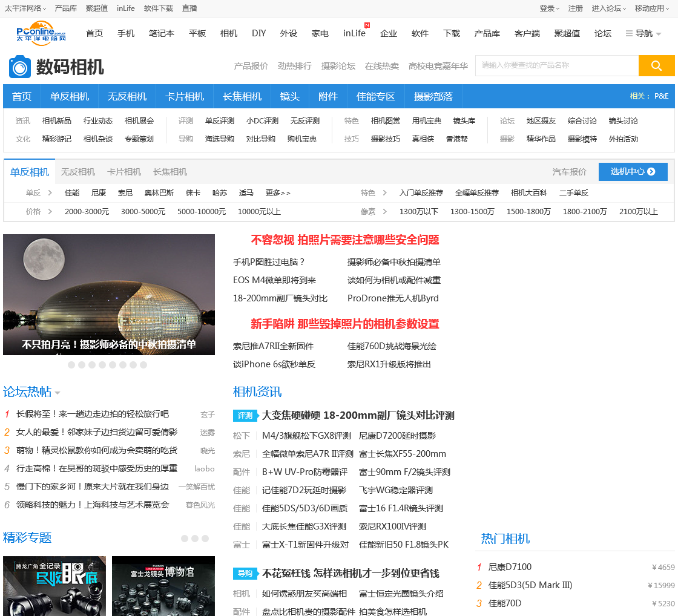
Task: Switch to the 卡片相机 filter tab
Action: 124,172
